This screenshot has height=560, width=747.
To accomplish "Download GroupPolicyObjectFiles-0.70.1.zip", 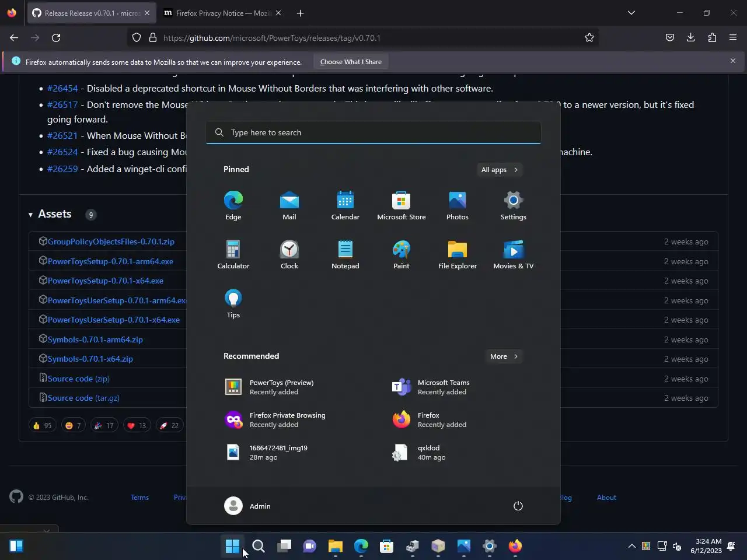I will click(111, 242).
